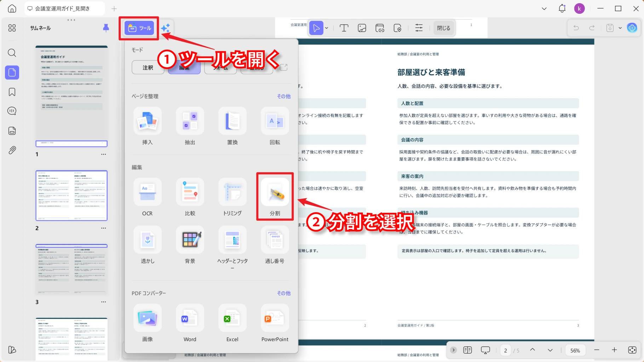The width and height of the screenshot is (644, 362).
Task: Launch the OCR tool
Action: pos(148,197)
